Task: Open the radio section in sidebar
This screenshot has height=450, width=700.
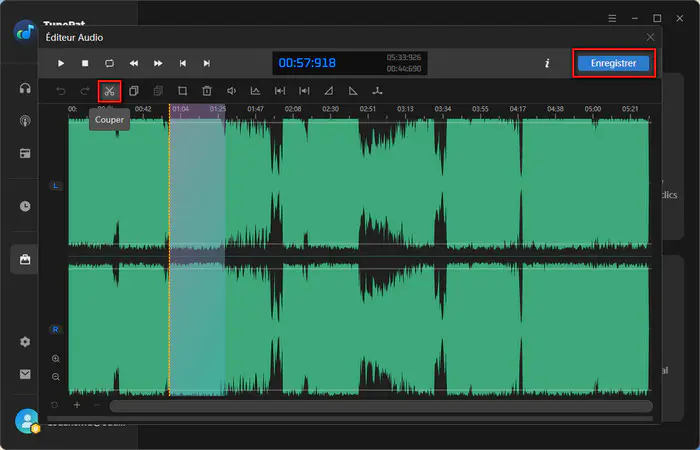Action: point(25,154)
